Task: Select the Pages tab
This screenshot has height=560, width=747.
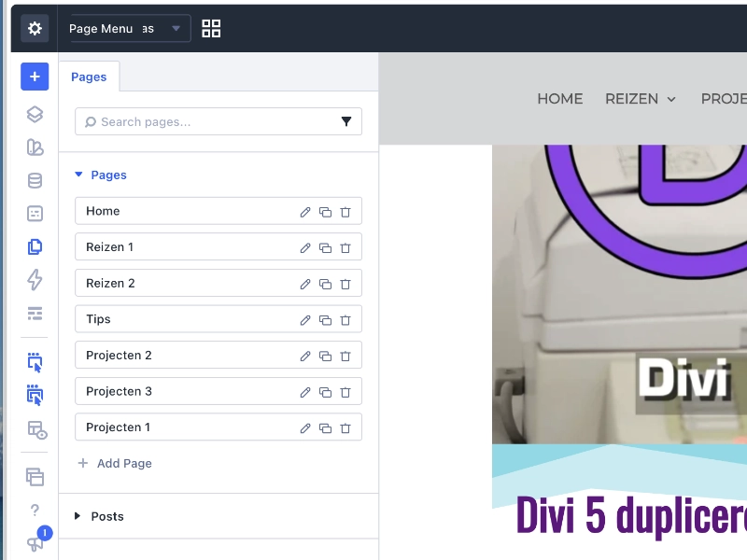Action: pos(89,77)
